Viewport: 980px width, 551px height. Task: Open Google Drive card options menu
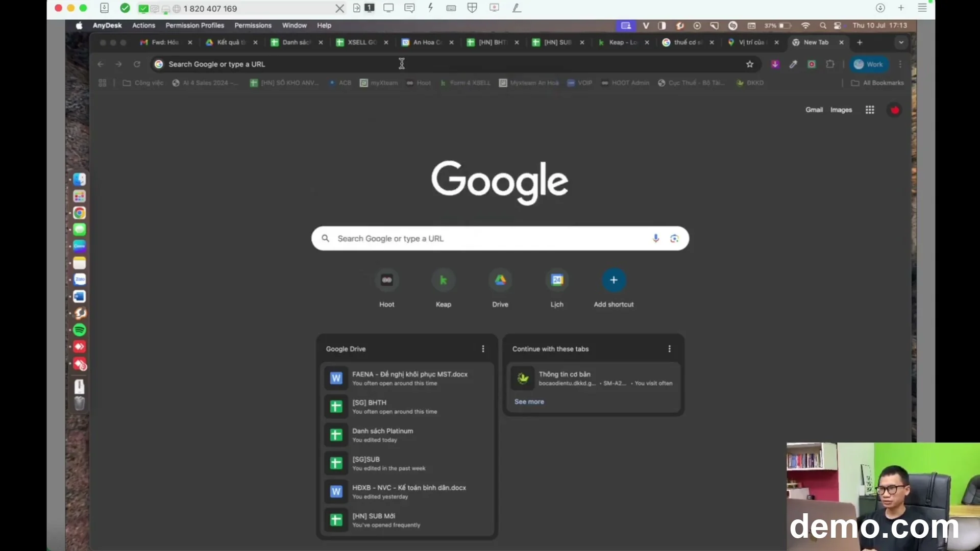[483, 349]
